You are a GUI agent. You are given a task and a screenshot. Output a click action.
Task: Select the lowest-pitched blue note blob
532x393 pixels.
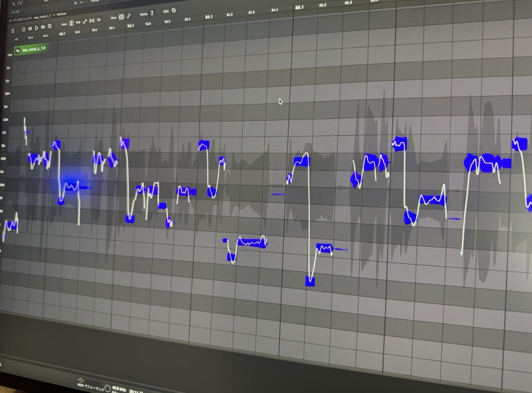click(310, 281)
